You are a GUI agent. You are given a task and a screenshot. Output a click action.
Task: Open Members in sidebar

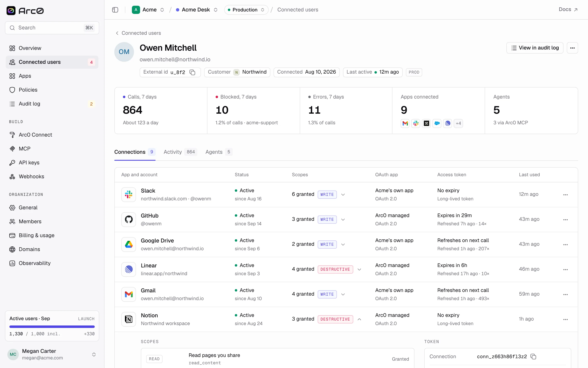(x=52, y=221)
